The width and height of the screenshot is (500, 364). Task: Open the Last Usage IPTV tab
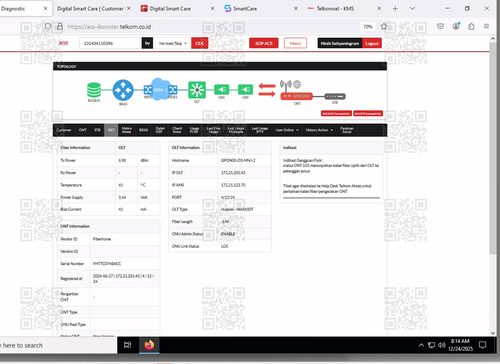pyautogui.click(x=260, y=130)
